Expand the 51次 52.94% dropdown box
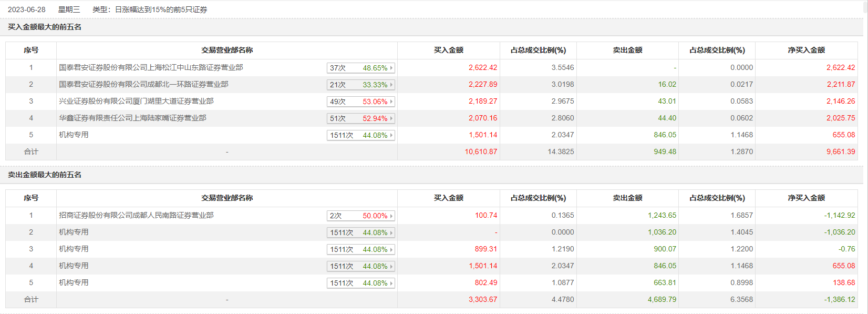The width and height of the screenshot is (868, 314). [x=360, y=118]
